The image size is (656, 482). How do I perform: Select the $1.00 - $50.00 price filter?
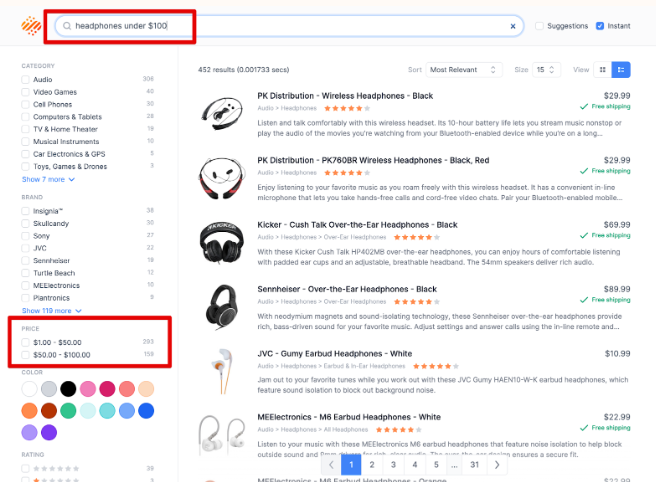click(26, 342)
